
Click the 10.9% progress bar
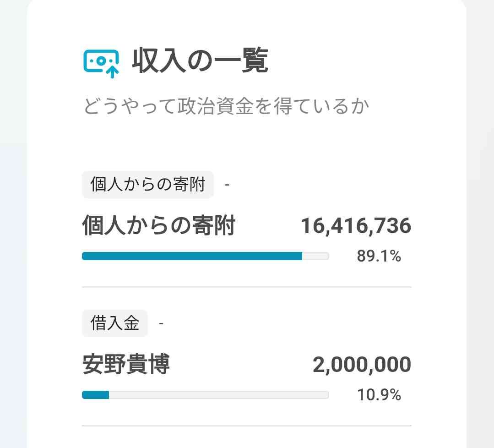click(206, 395)
